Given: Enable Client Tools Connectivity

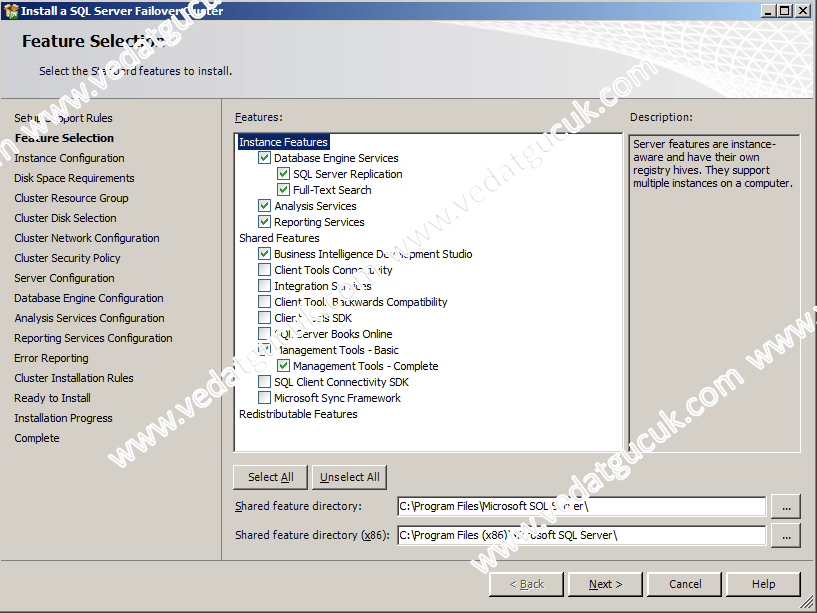Looking at the screenshot, I should coord(265,270).
